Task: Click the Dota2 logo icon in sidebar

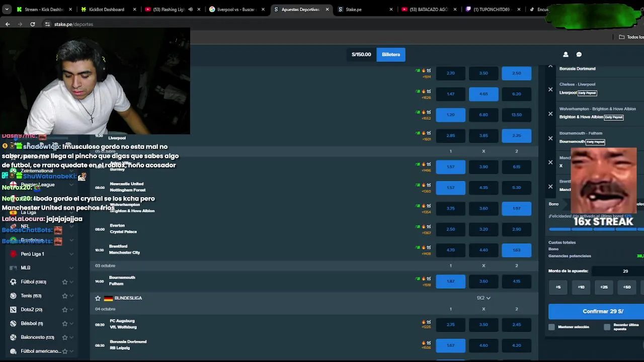Action: (x=13, y=310)
